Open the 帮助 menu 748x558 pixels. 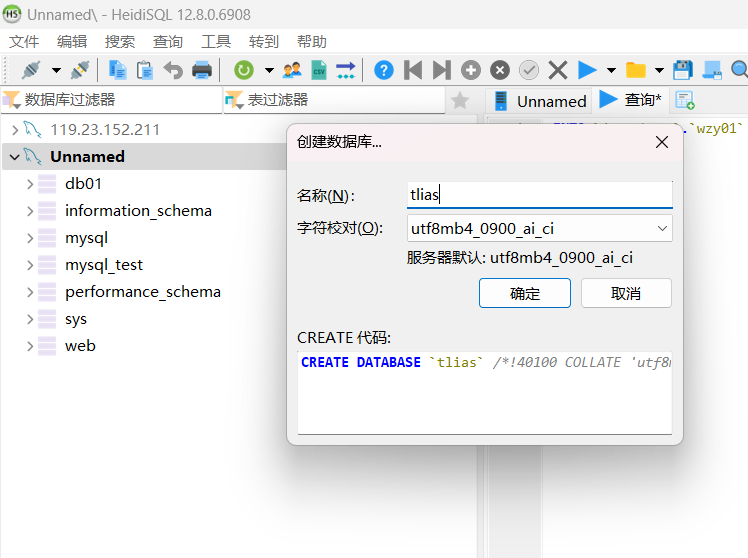[312, 41]
